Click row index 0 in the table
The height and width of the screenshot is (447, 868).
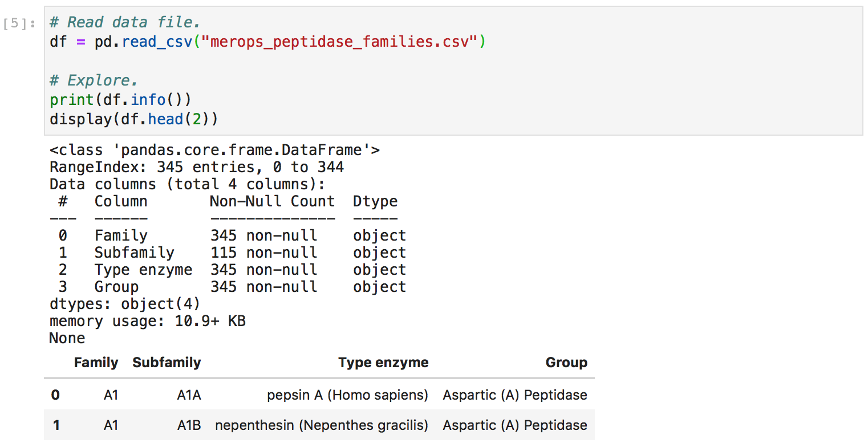pos(55,395)
